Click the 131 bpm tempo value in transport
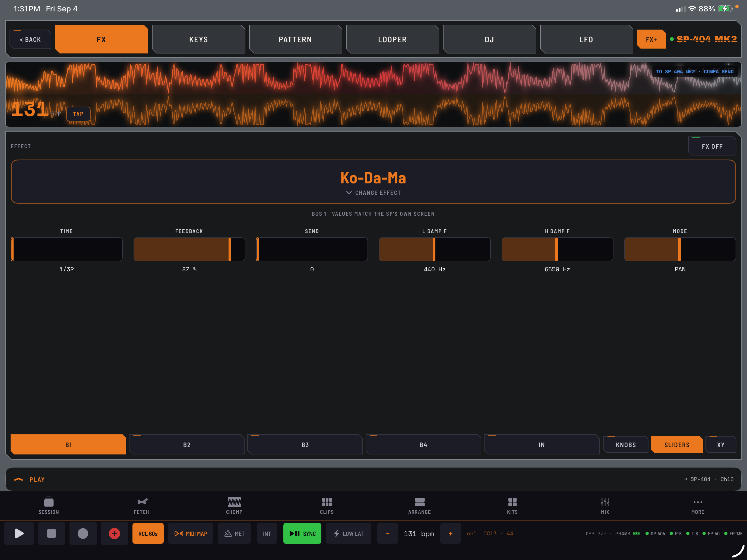 419,533
